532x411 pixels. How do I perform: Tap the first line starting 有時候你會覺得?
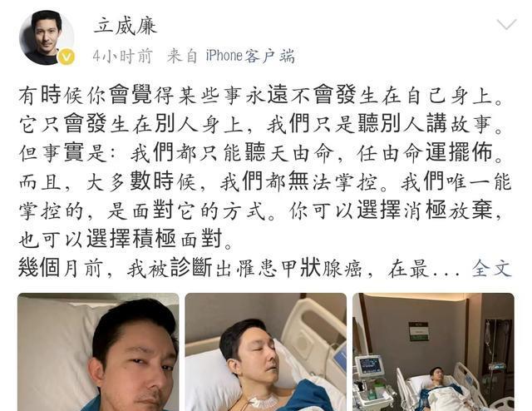tap(261, 95)
